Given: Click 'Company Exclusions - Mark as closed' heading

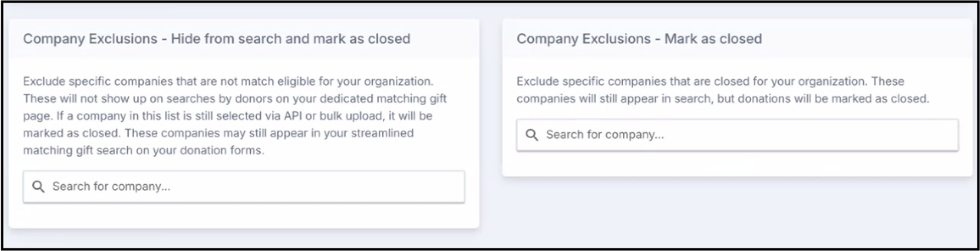Looking at the screenshot, I should (x=639, y=39).
